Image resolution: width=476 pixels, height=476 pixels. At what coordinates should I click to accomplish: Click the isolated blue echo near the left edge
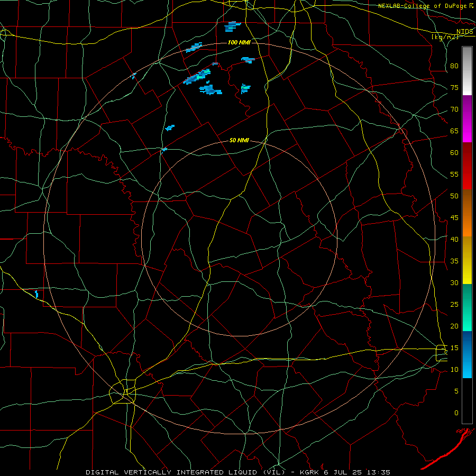click(36, 294)
